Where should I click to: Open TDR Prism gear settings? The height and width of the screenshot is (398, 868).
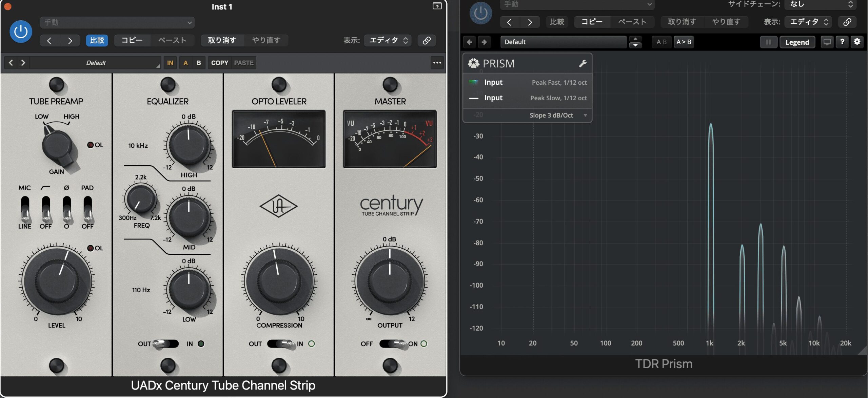coord(857,42)
